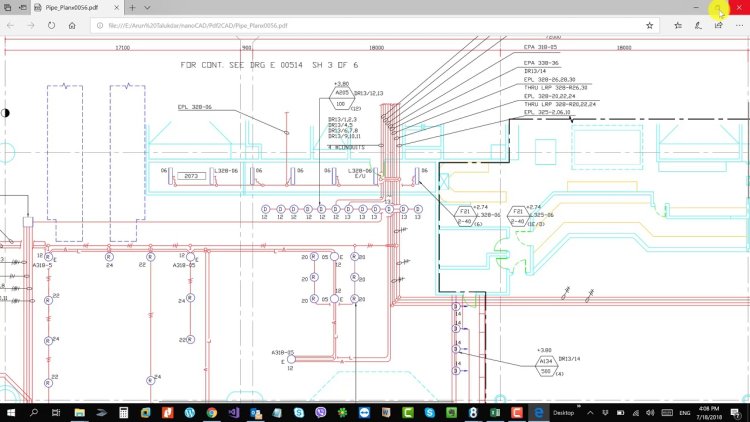
Task: Open the Windows Start menu
Action: pyautogui.click(x=12, y=412)
